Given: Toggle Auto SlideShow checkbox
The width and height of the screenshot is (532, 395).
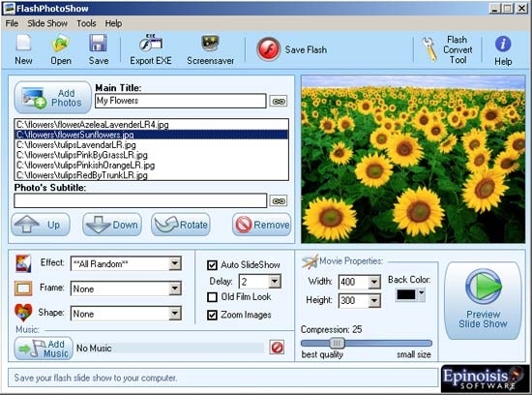Looking at the screenshot, I should 212,265.
